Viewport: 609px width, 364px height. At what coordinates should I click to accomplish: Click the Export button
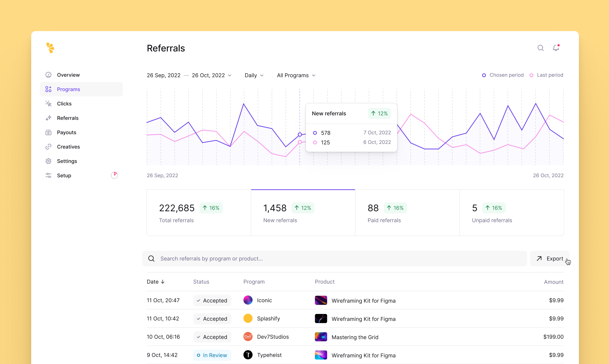(550, 259)
